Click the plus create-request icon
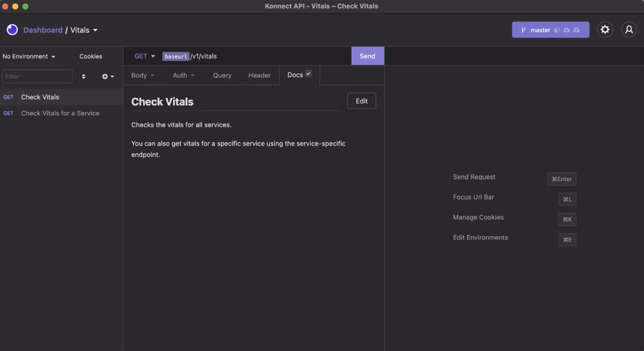 105,77
